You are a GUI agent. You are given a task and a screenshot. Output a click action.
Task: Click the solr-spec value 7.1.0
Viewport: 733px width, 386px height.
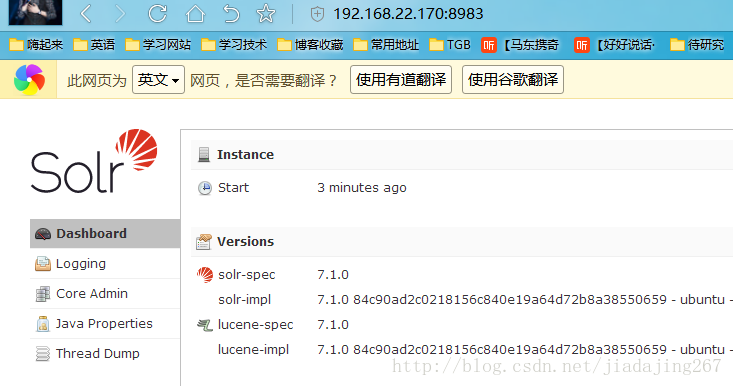(333, 275)
